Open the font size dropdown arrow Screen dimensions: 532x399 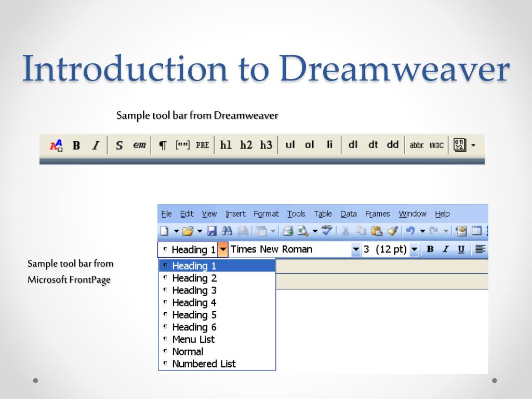(414, 250)
